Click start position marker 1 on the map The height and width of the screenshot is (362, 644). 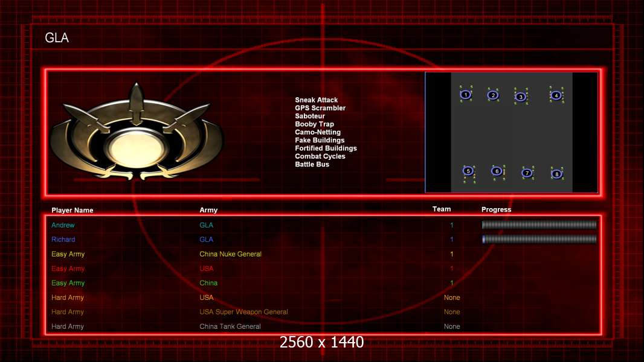click(x=466, y=95)
